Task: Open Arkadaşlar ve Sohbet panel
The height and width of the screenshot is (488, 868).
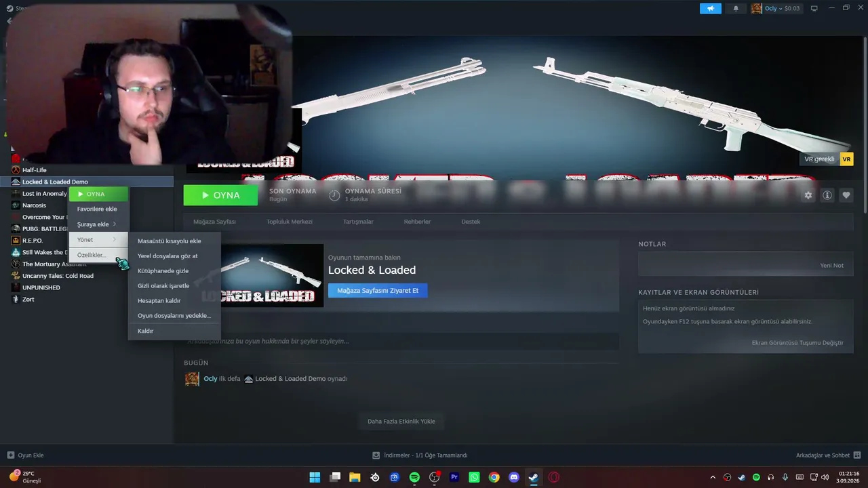Action: click(829, 455)
